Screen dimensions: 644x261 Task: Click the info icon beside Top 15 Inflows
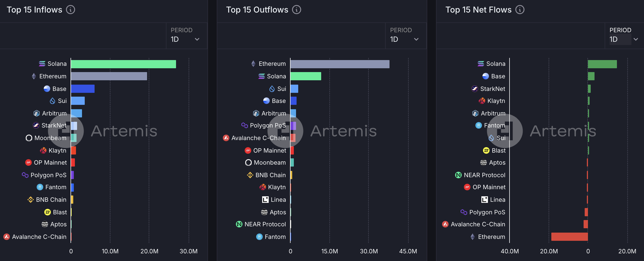point(71,10)
